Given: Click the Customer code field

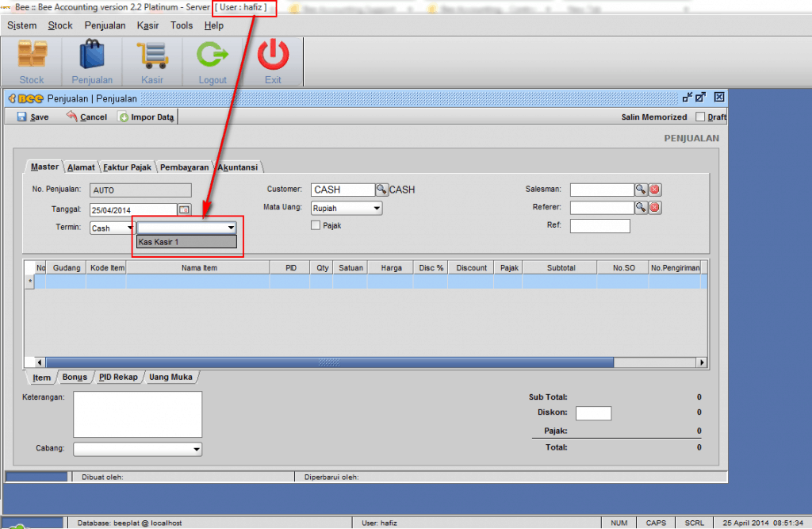Looking at the screenshot, I should (x=343, y=190).
